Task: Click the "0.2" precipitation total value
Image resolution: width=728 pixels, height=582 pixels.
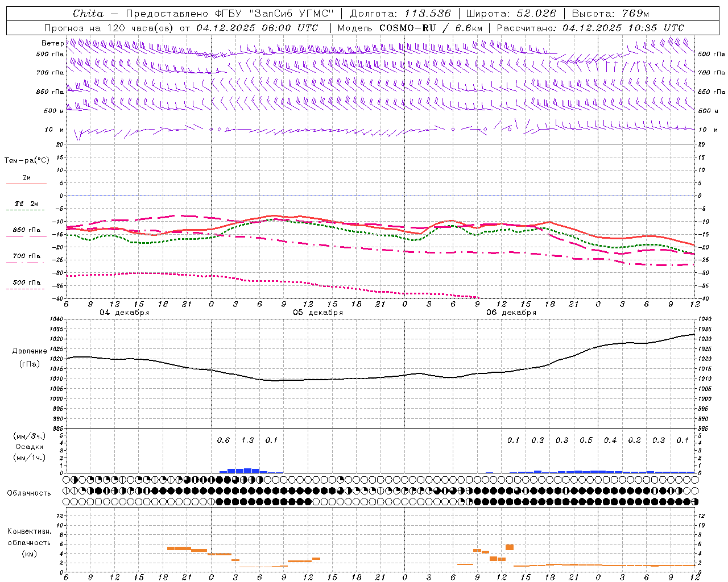Action: pos(634,440)
